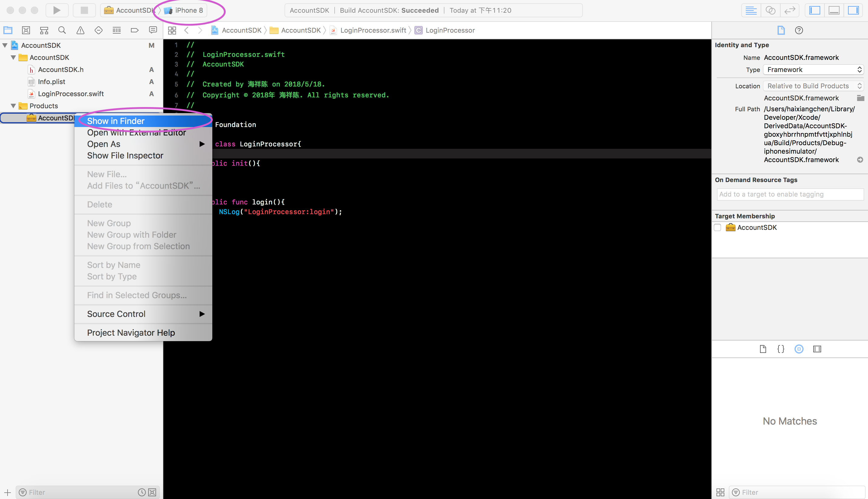Open the Version editor arrows icon
This screenshot has height=499, width=868.
790,10
